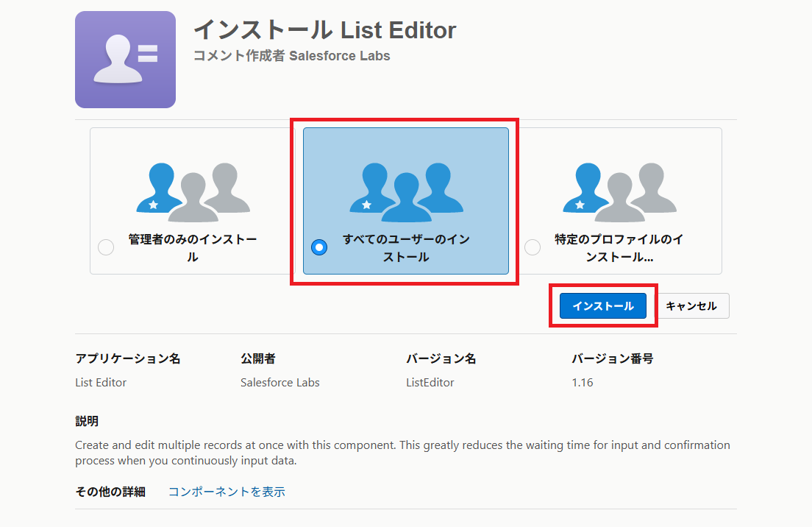812x527 pixels.
Task: Click the バージョン名 label
Action: 441,358
